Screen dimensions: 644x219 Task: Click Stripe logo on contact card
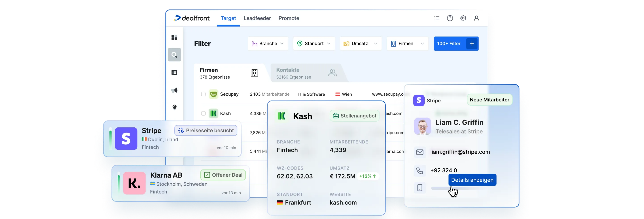pos(419,100)
